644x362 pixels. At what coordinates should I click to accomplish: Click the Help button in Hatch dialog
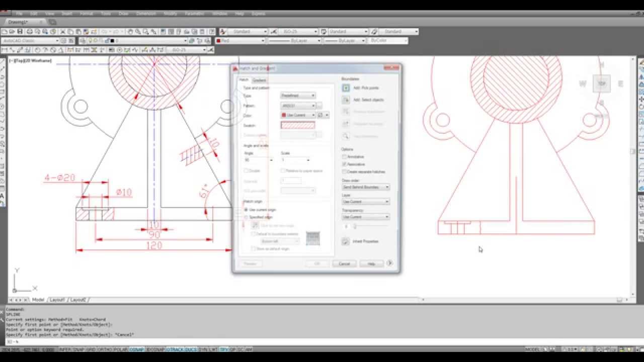(371, 263)
